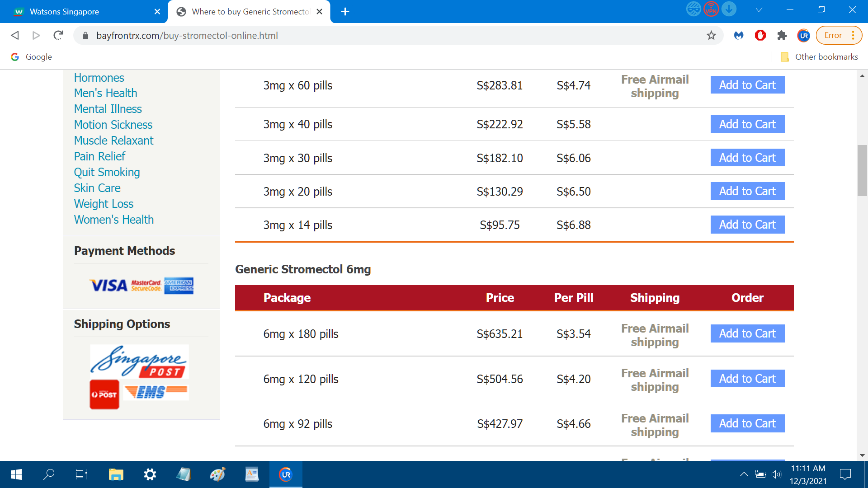Open the Google bookmark
The image size is (868, 488).
(x=32, y=57)
